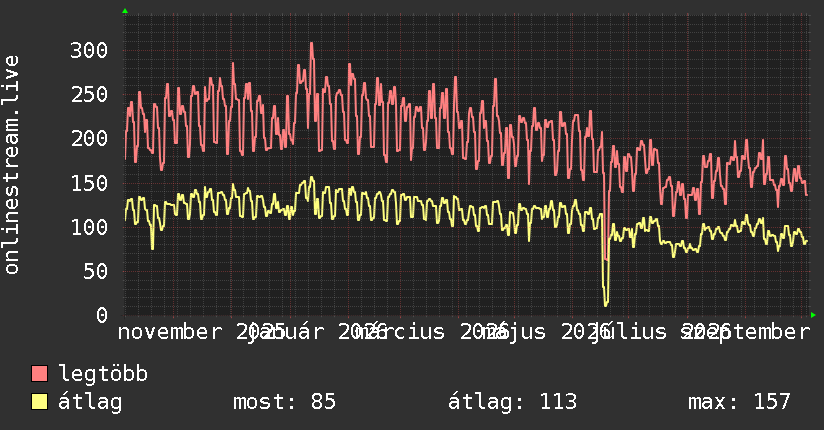
Task: Click the 'most: 85' value
Action: (284, 402)
